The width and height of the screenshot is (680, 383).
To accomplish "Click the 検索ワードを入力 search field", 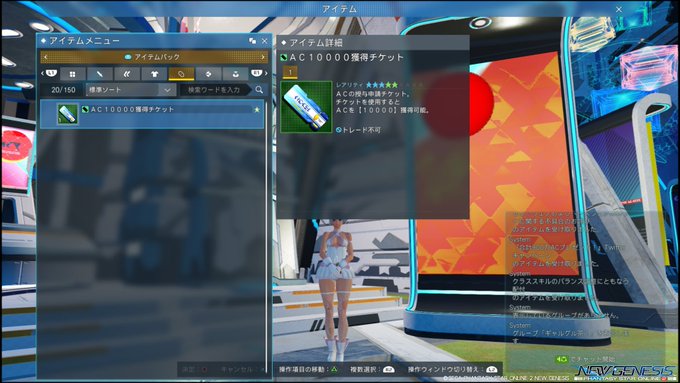I will coord(214,90).
